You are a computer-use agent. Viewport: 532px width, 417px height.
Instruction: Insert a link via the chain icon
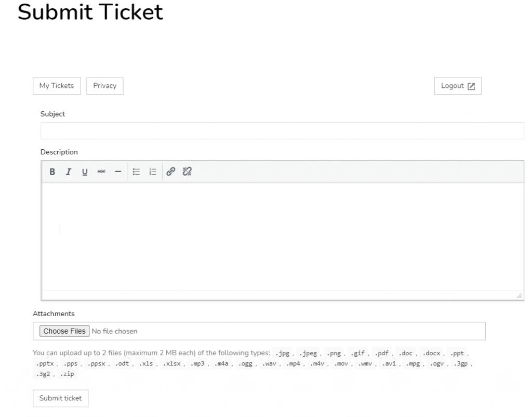171,172
